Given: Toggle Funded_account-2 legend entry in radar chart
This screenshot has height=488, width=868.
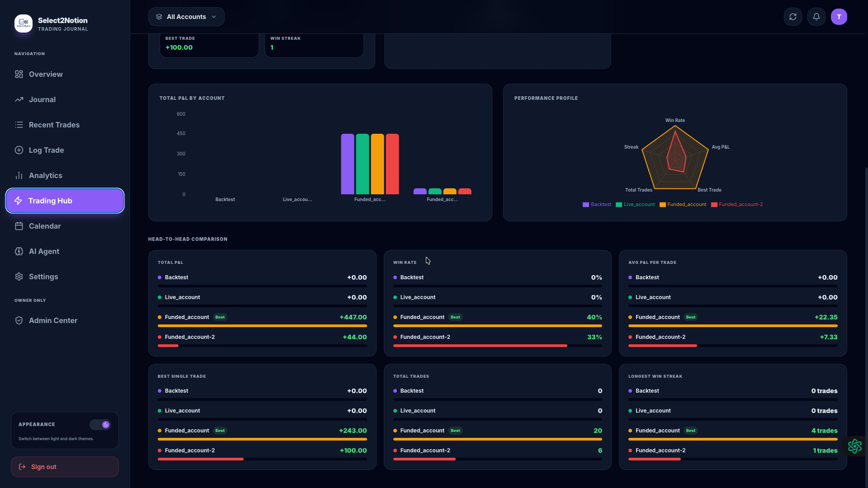Looking at the screenshot, I should click(x=737, y=205).
